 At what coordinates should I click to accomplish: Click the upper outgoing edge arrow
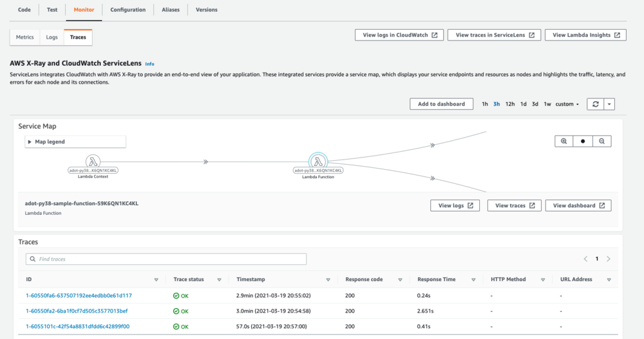tap(432, 145)
